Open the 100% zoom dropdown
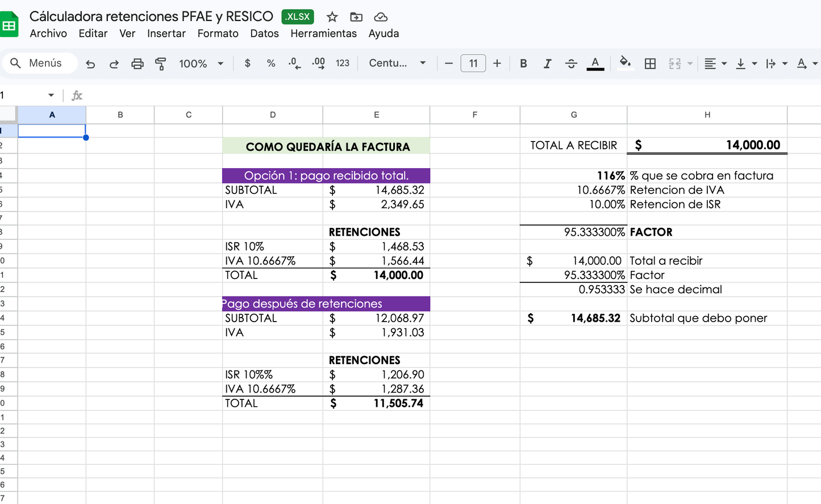Image resolution: width=821 pixels, height=504 pixels. (201, 64)
